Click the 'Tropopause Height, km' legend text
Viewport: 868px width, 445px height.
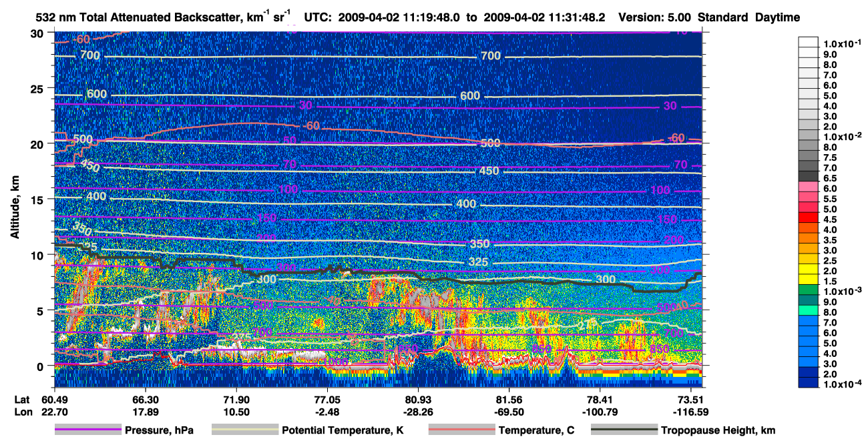(718, 431)
